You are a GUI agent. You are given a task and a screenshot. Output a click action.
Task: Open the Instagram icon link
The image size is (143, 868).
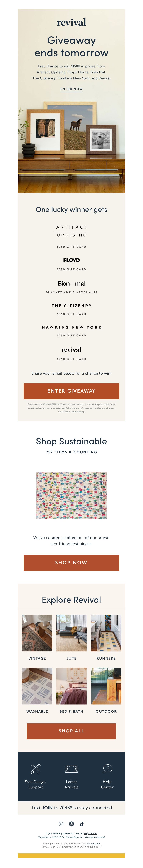61,823
